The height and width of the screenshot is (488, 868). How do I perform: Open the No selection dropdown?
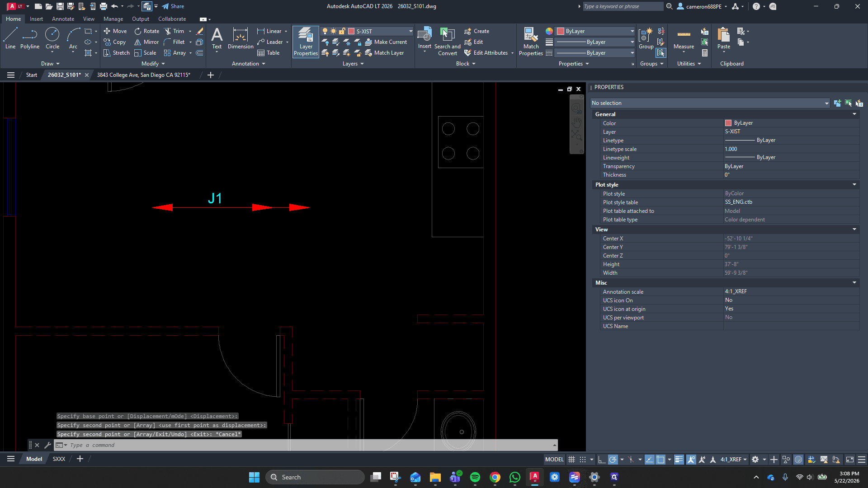click(x=710, y=103)
